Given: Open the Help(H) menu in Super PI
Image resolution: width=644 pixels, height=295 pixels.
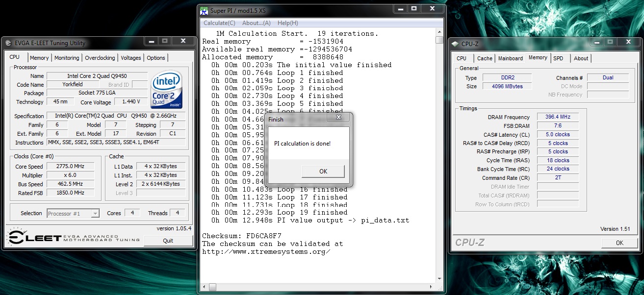Looking at the screenshot, I should coord(288,23).
